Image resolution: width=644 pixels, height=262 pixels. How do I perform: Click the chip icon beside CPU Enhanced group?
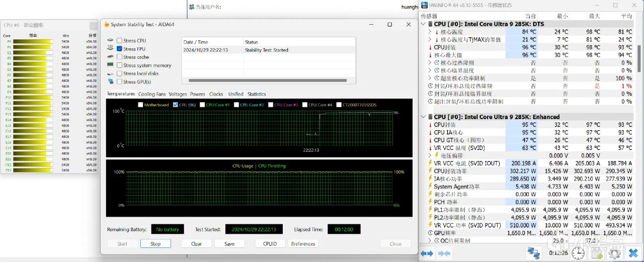click(431, 117)
